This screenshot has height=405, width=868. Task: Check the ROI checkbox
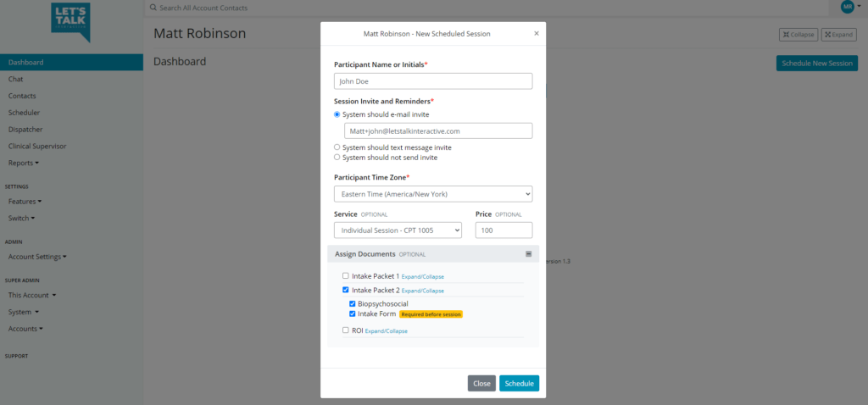tap(346, 330)
